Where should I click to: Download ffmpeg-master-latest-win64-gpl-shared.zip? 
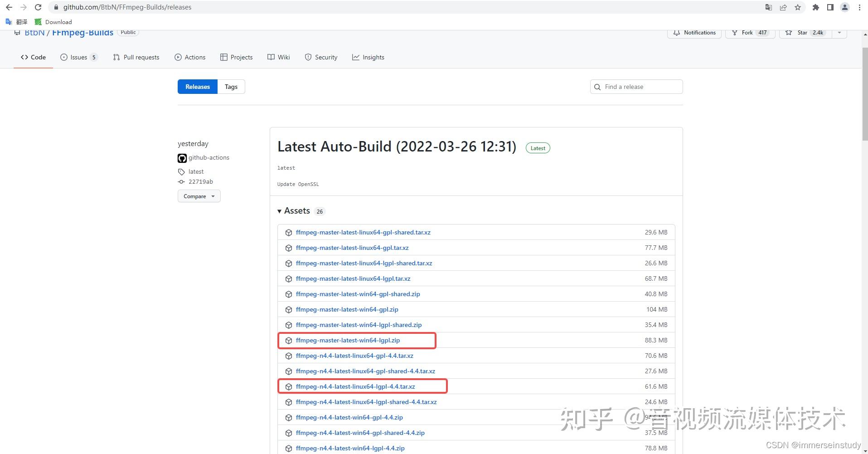[x=358, y=294]
